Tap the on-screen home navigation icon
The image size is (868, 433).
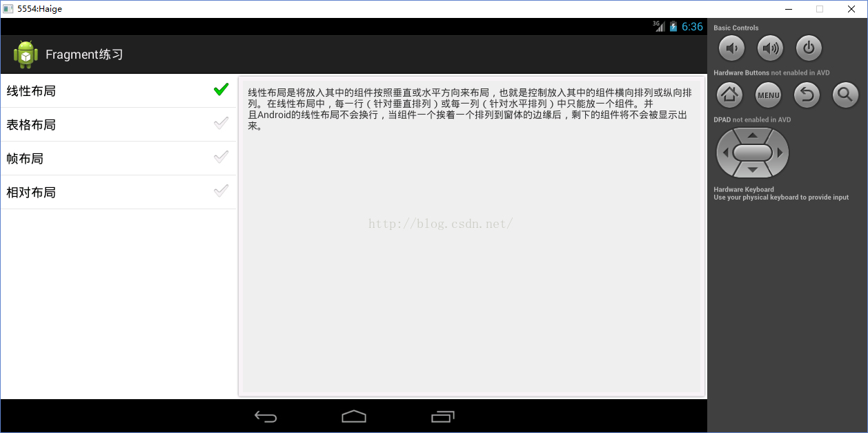click(x=354, y=416)
